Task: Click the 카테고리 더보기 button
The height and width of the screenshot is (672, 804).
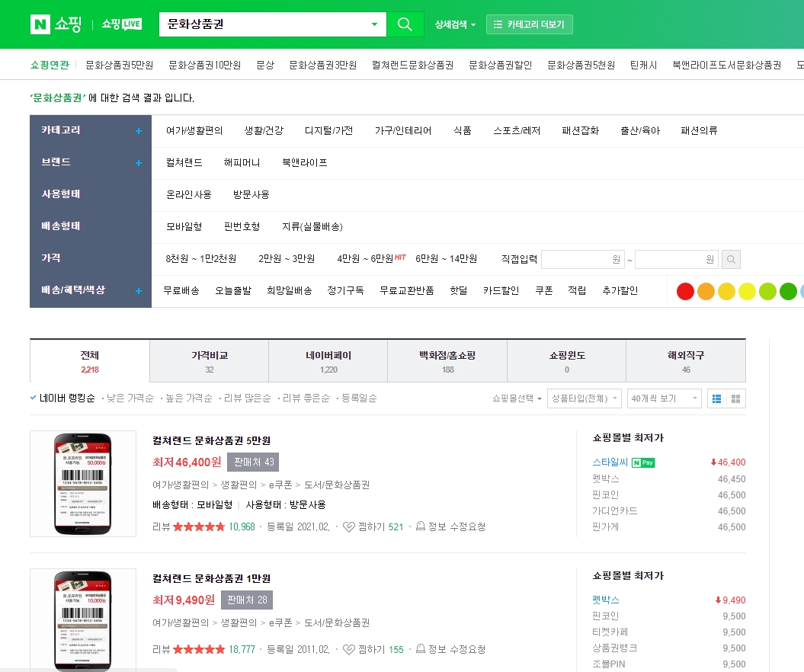Action: (x=529, y=24)
